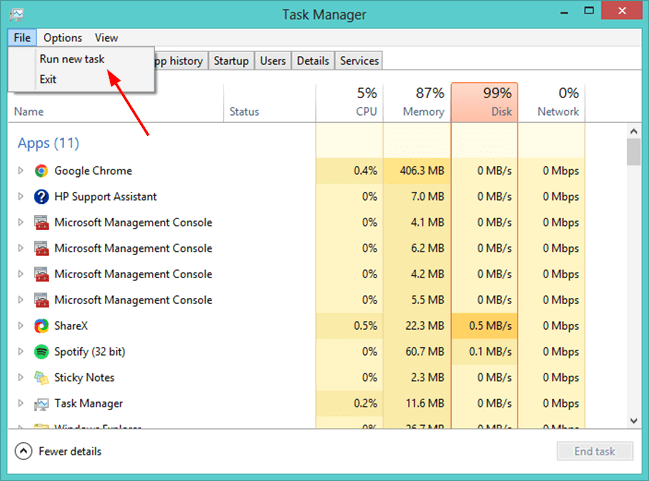Screen dimensions: 649x481
Task: Click the Fewer details arrow icon
Action: [x=23, y=451]
